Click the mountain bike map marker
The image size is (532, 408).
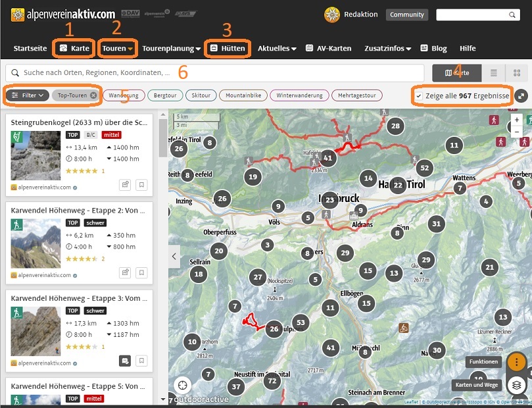click(x=403, y=328)
